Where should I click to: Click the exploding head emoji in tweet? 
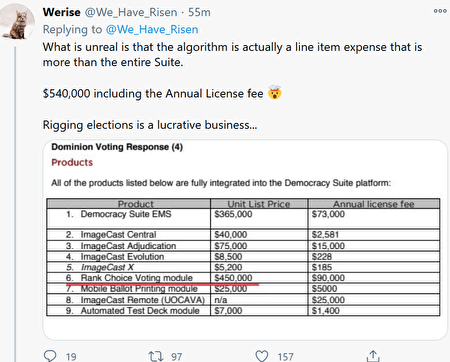click(x=274, y=93)
